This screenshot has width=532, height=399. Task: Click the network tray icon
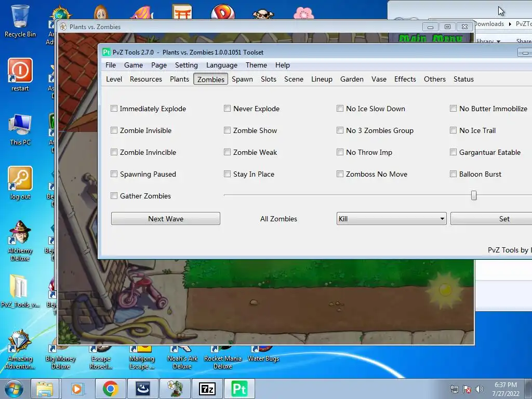coord(454,389)
